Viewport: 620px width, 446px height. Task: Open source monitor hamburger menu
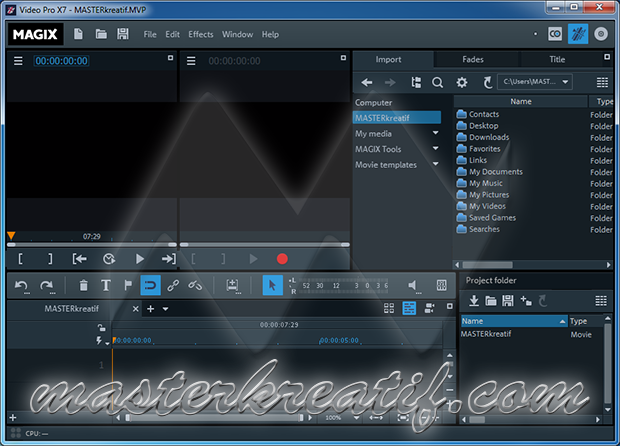coord(18,61)
